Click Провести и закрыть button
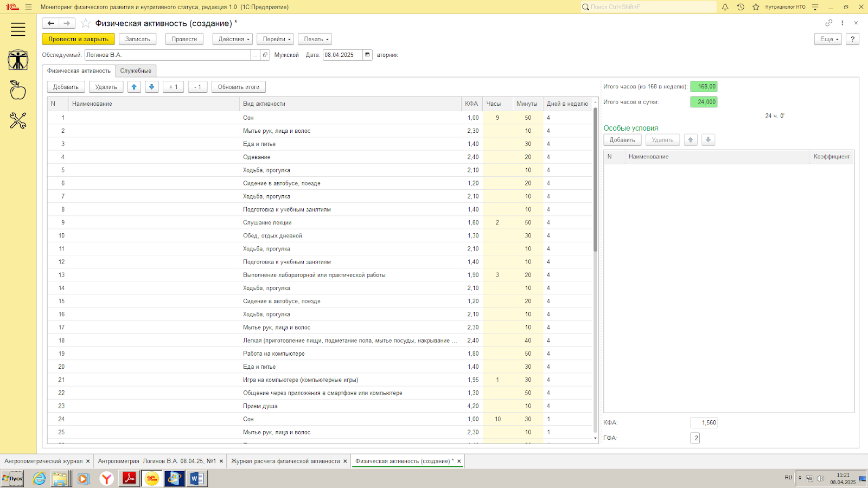Viewport: 868px width, 488px height. (x=78, y=39)
